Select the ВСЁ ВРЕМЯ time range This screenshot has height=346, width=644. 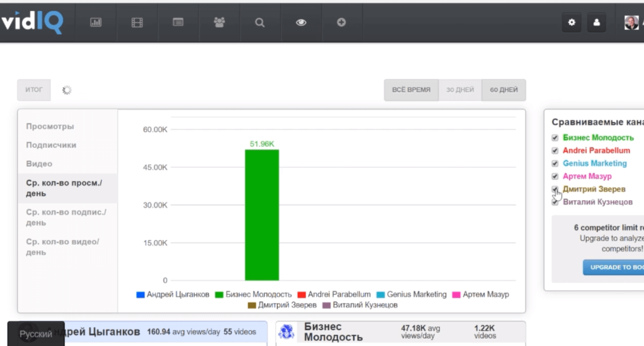pos(411,90)
